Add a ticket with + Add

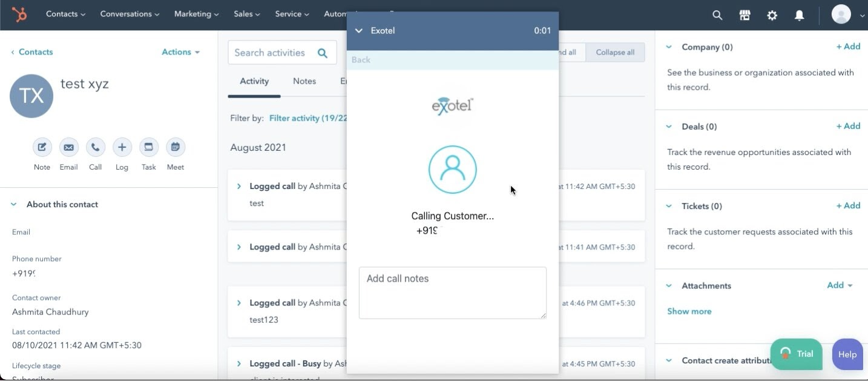coord(848,206)
